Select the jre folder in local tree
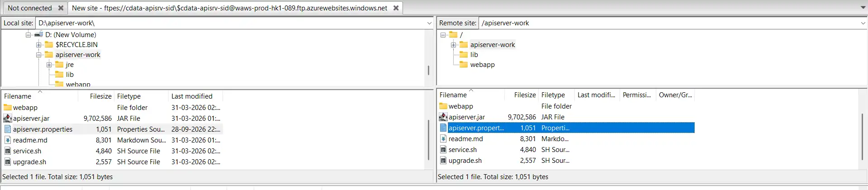 click(x=69, y=65)
